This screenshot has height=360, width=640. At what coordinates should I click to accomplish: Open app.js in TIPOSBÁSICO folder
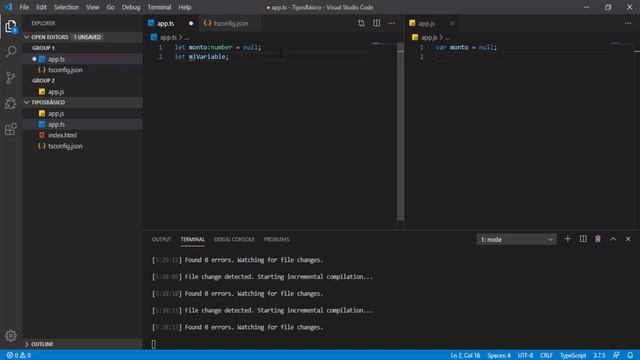(82, 113)
